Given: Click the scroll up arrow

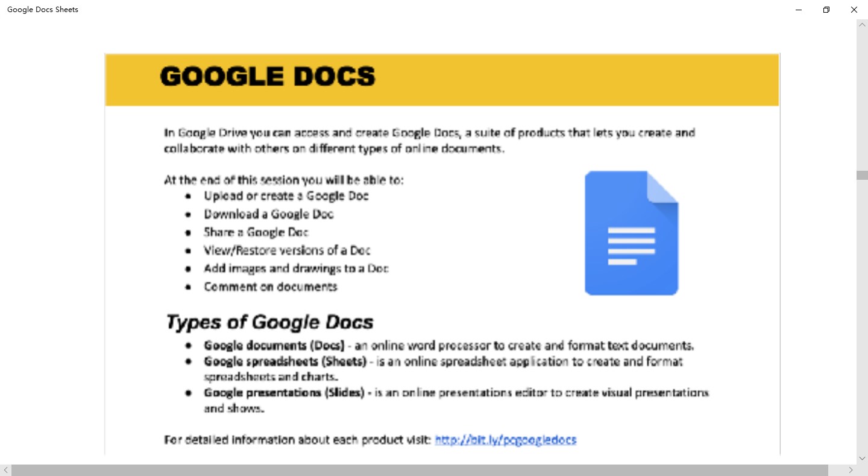Looking at the screenshot, I should (862, 25).
